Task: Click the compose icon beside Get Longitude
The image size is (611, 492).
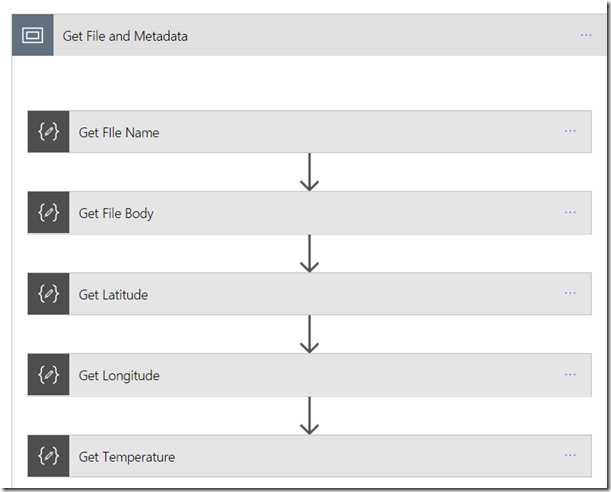Action: pos(48,374)
